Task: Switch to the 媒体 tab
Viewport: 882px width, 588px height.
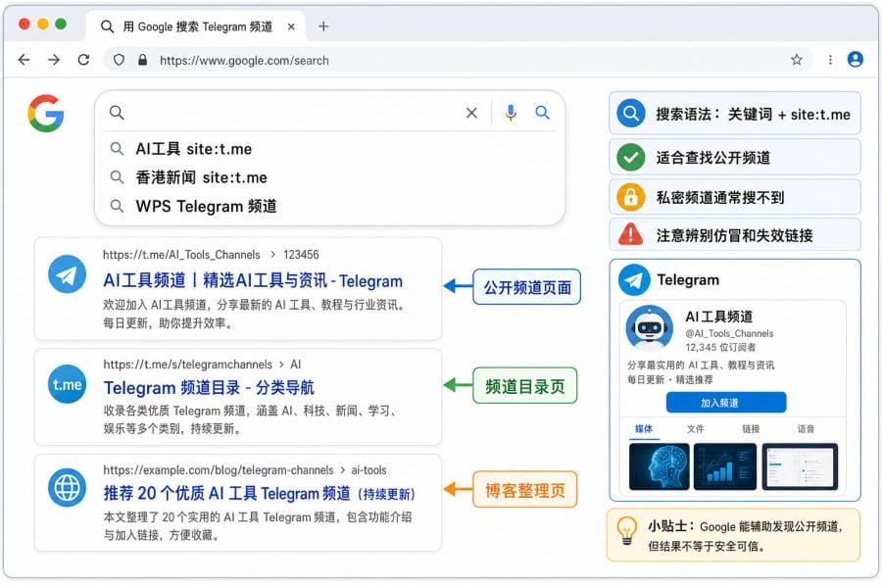Action: 644,429
